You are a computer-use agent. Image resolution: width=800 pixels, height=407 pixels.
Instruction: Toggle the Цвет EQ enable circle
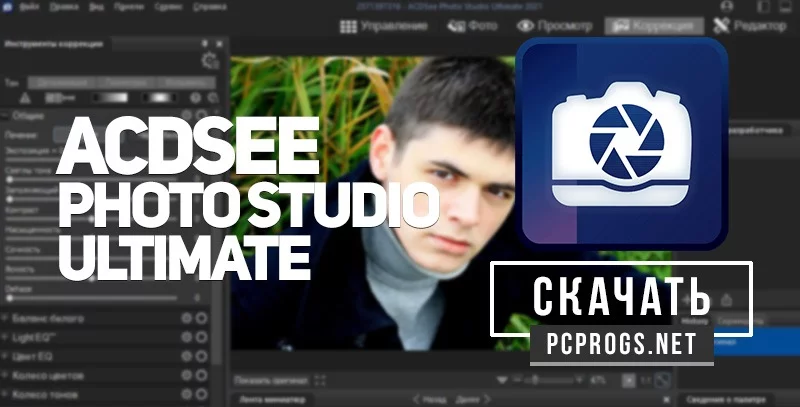202,356
